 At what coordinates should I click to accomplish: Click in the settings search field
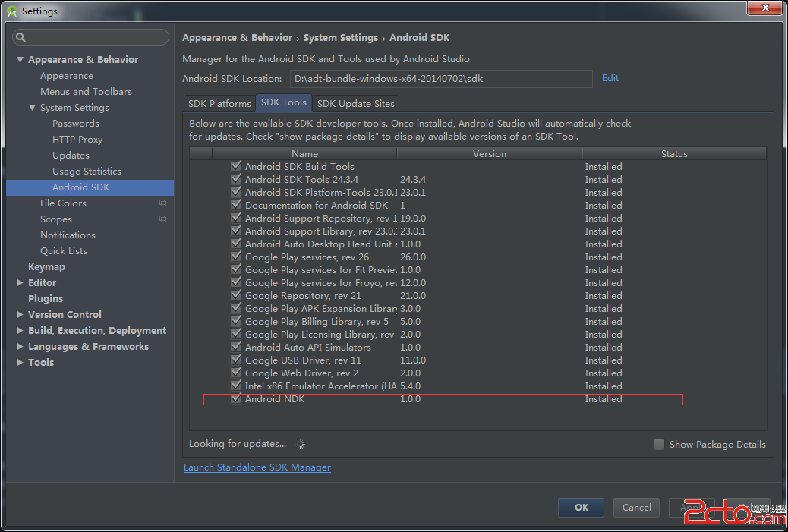90,37
